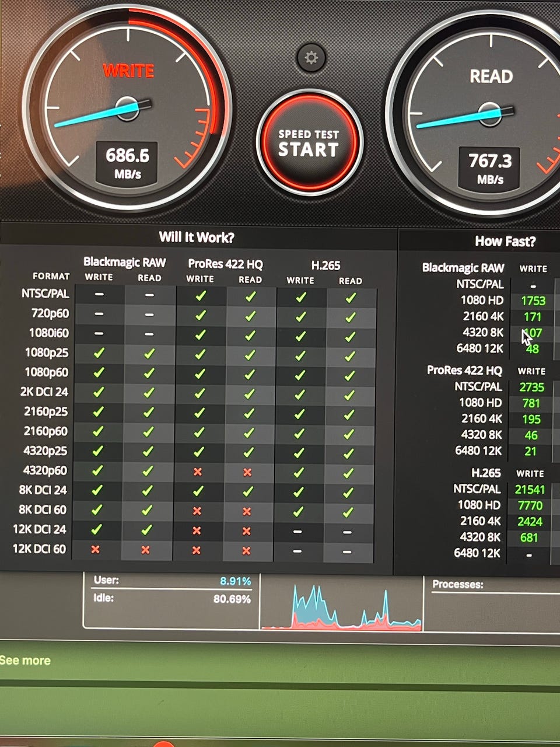Click the Blackmagic RAW section header in How Fast
This screenshot has height=747, width=560.
tap(463, 268)
